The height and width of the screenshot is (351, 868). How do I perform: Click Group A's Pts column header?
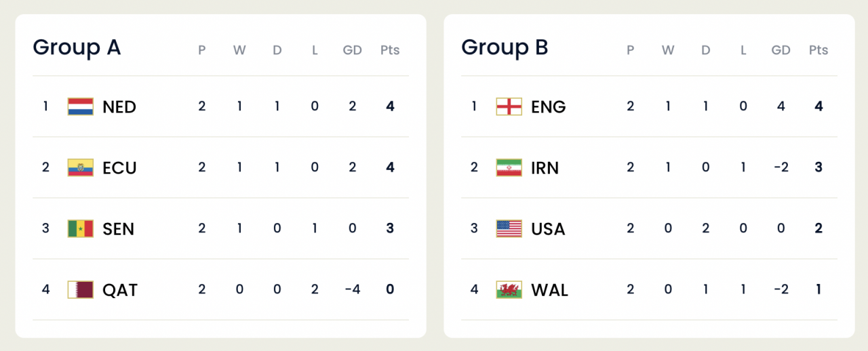coord(390,50)
